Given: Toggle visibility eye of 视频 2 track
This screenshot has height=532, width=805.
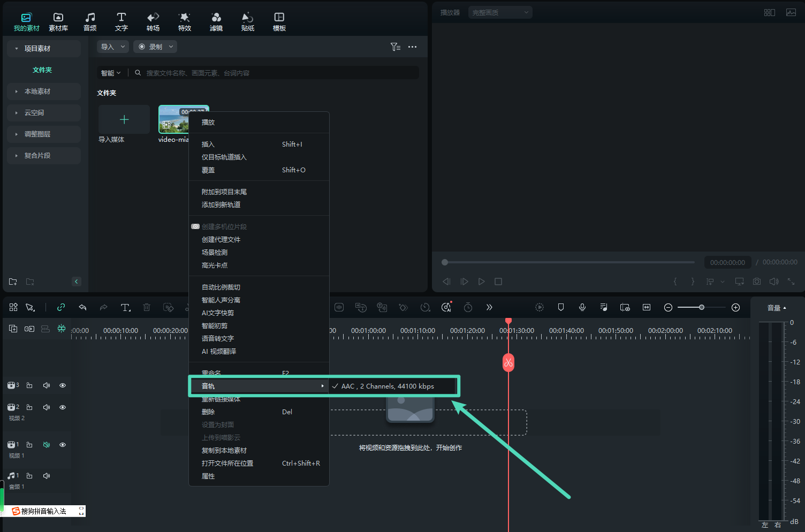Looking at the screenshot, I should tap(63, 407).
